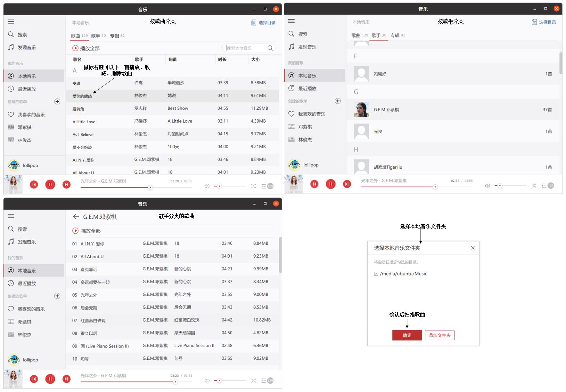
Task: Click the scrollbar in the artists-tab window
Action: click(561, 63)
